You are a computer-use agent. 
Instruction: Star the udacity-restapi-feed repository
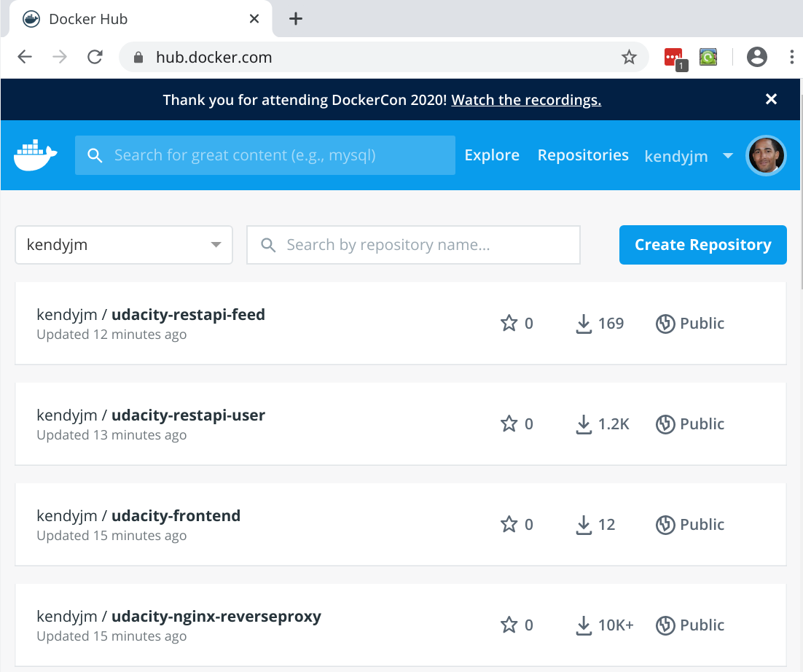[509, 323]
